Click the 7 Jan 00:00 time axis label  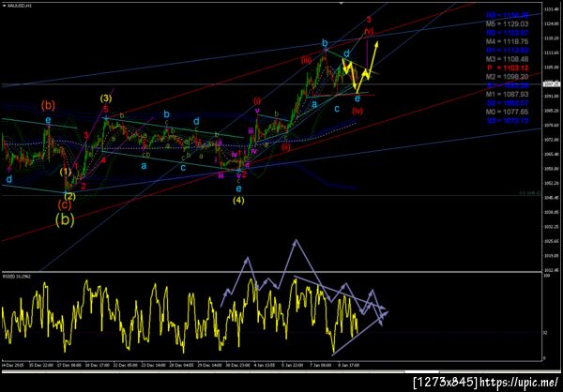pyautogui.click(x=322, y=365)
